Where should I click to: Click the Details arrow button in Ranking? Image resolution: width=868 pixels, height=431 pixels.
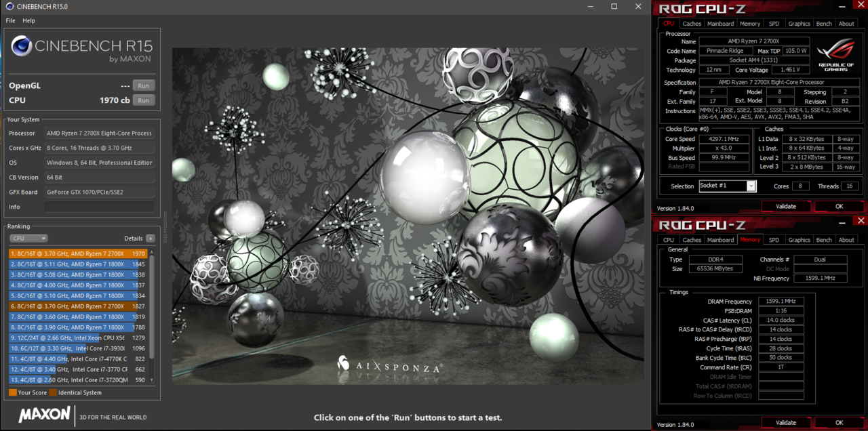click(x=151, y=239)
